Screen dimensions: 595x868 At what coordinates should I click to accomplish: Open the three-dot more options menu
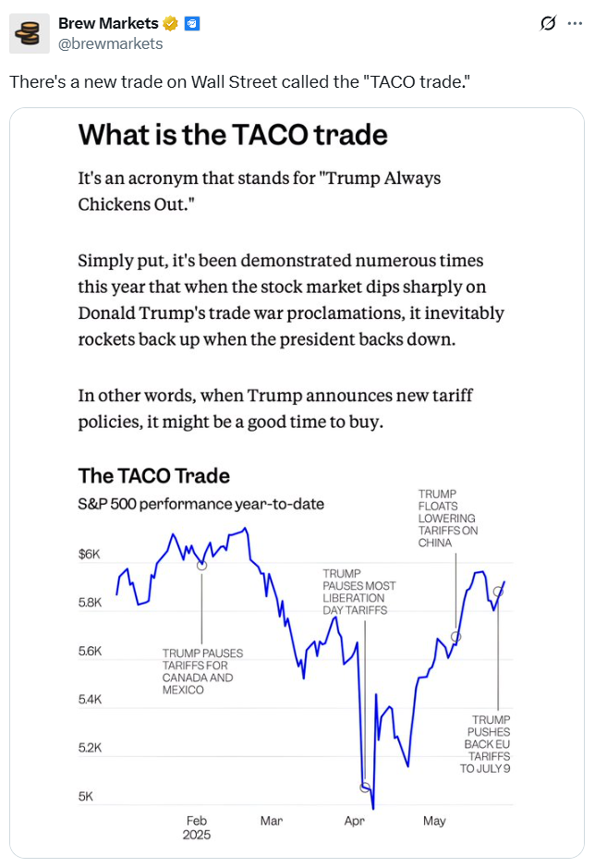pyautogui.click(x=575, y=23)
